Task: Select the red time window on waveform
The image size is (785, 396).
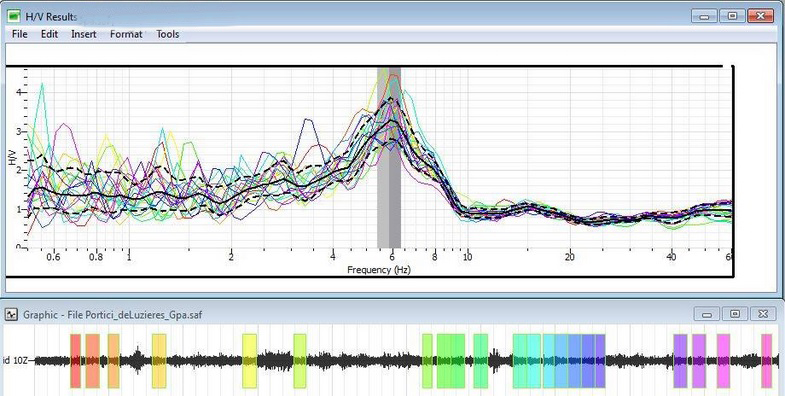Action: tap(75, 361)
